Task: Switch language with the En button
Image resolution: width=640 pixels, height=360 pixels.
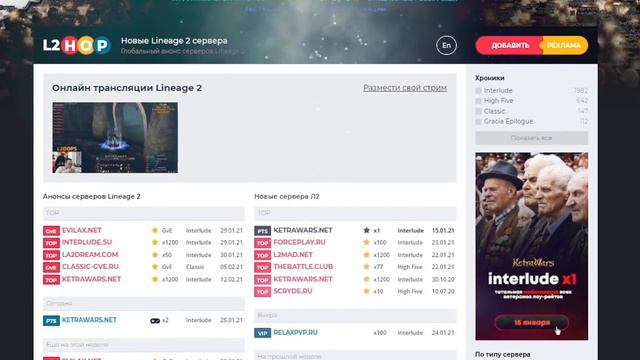Action: 446,45
